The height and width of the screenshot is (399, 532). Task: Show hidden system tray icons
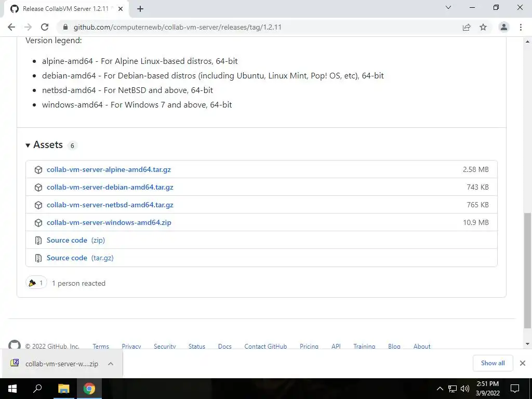pos(440,389)
